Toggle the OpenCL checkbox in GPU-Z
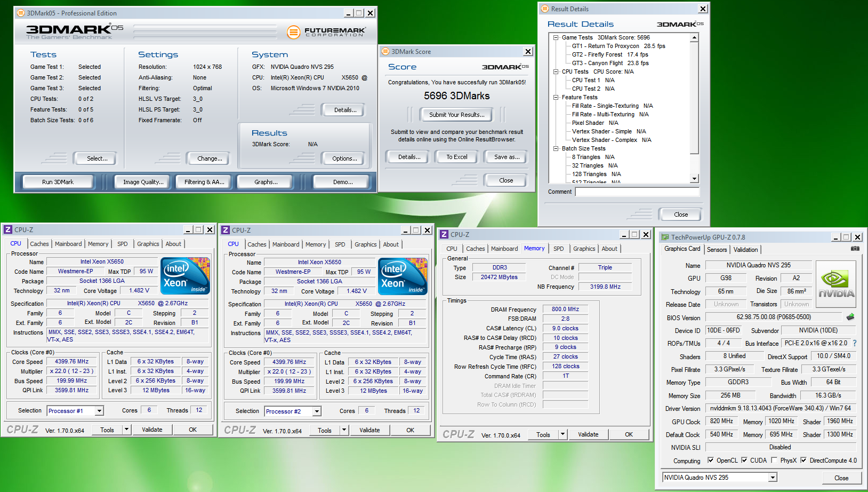868x492 pixels. 711,460
